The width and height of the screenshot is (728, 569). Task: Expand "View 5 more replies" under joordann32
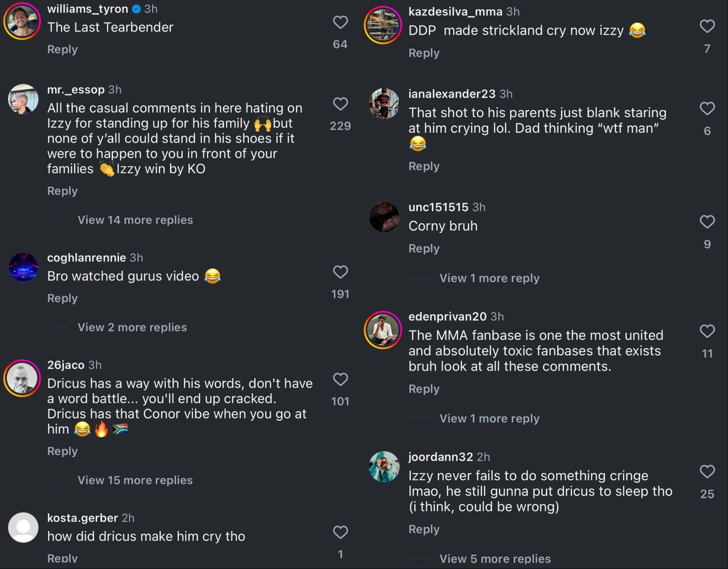coord(495,559)
